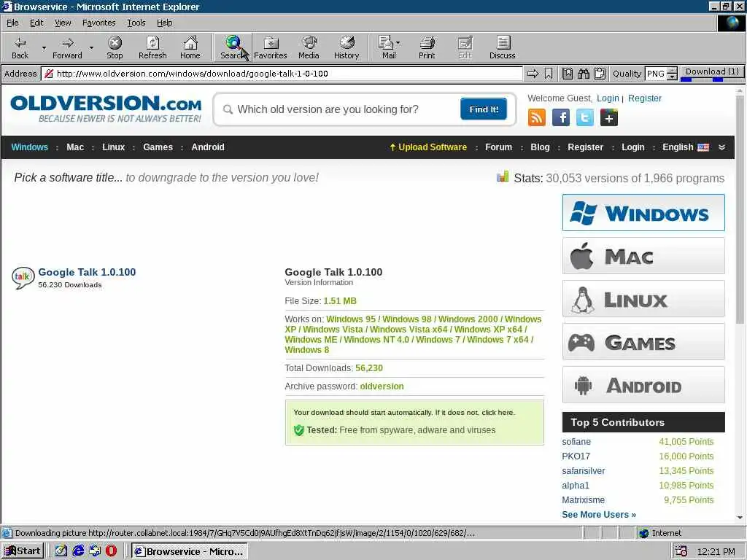
Task: Click the Download (1) button
Action: pyautogui.click(x=712, y=71)
